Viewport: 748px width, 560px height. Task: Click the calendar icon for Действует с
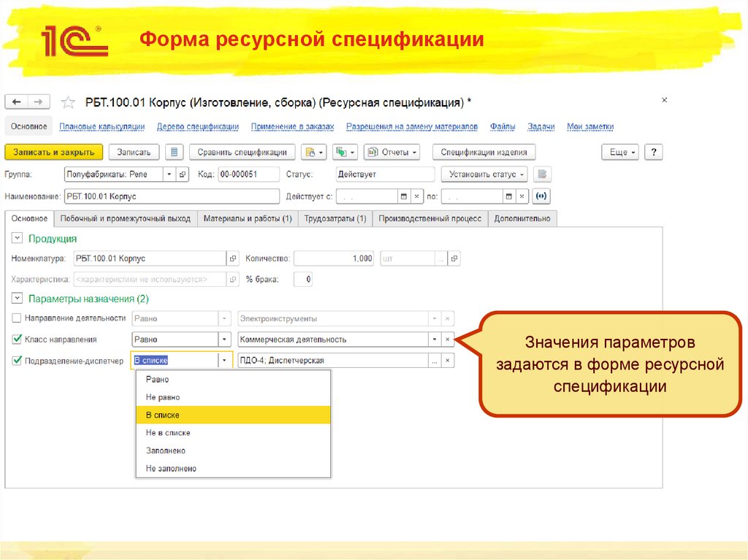pos(402,196)
